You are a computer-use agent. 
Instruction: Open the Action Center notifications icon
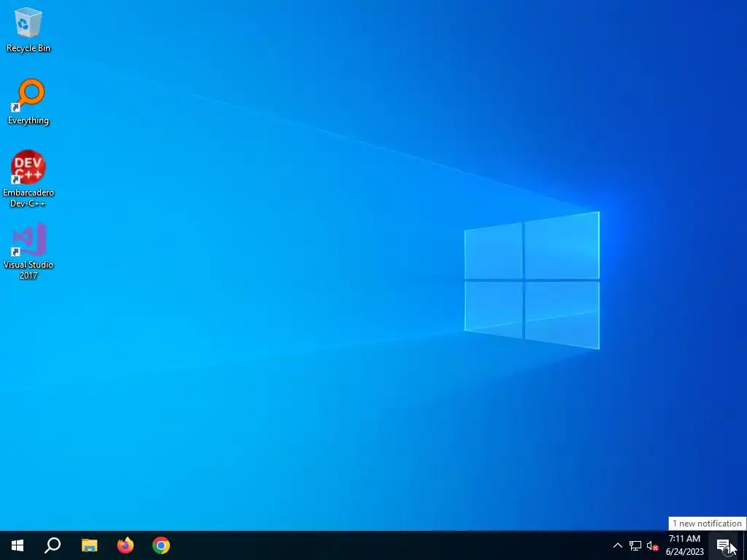click(x=724, y=545)
